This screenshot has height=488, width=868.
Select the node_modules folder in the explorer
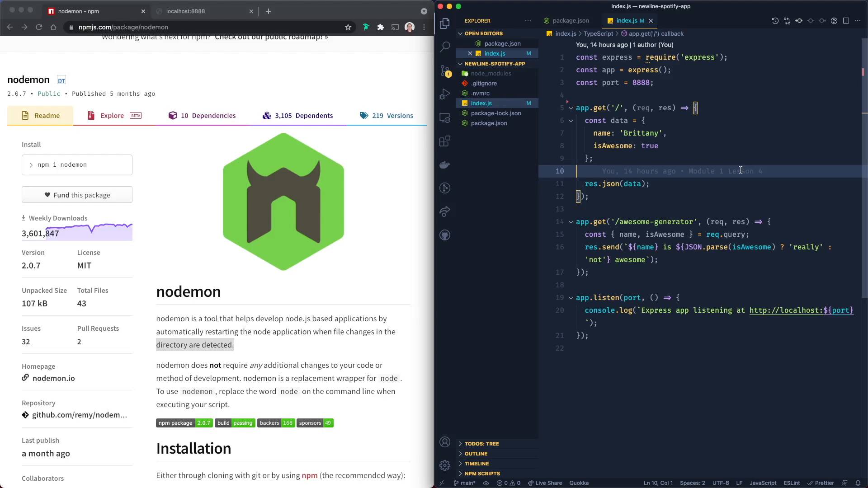pos(491,74)
